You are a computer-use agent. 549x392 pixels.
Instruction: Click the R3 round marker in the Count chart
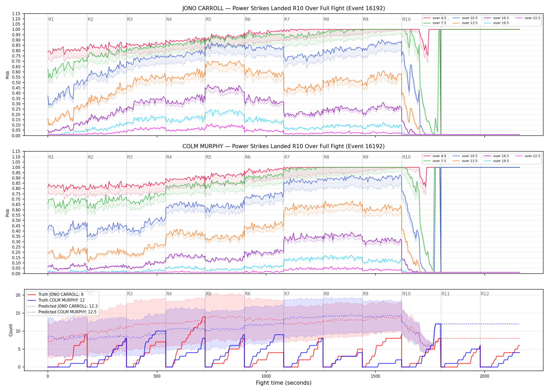click(x=130, y=294)
